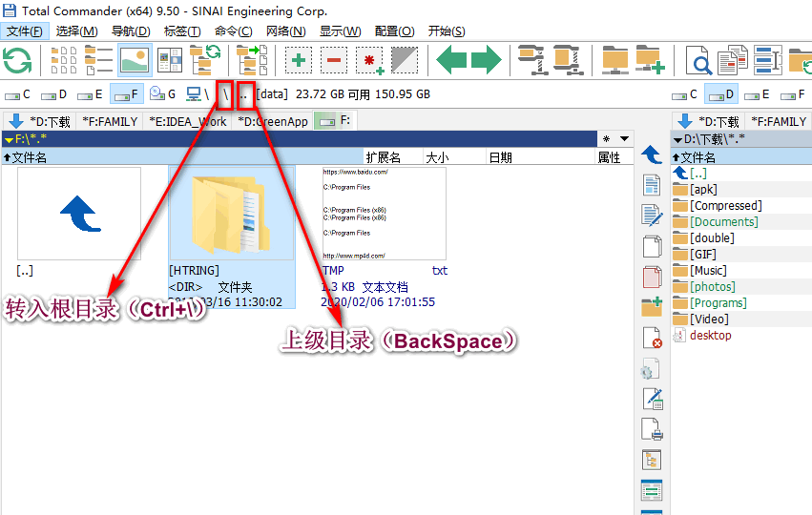The width and height of the screenshot is (812, 515).
Task: Click vertical bar delete red-x document icon
Action: (652, 338)
